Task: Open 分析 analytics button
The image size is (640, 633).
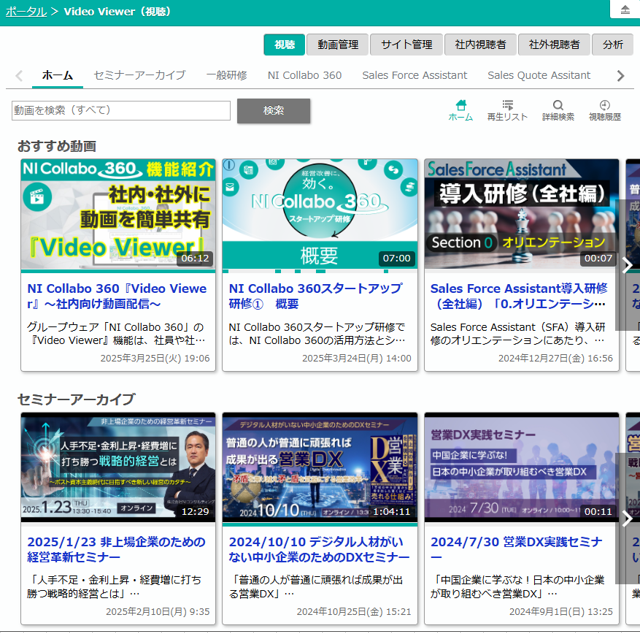Action: [x=613, y=44]
